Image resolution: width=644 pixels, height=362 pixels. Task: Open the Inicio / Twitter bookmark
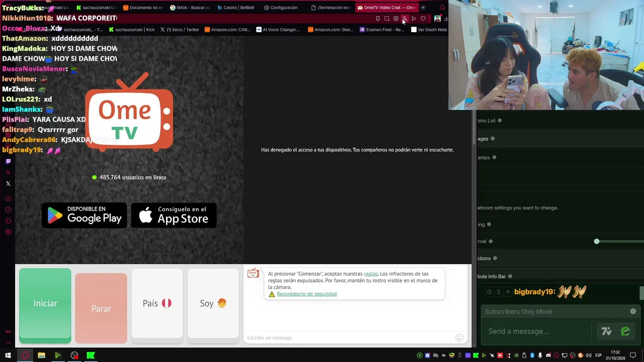180,30
